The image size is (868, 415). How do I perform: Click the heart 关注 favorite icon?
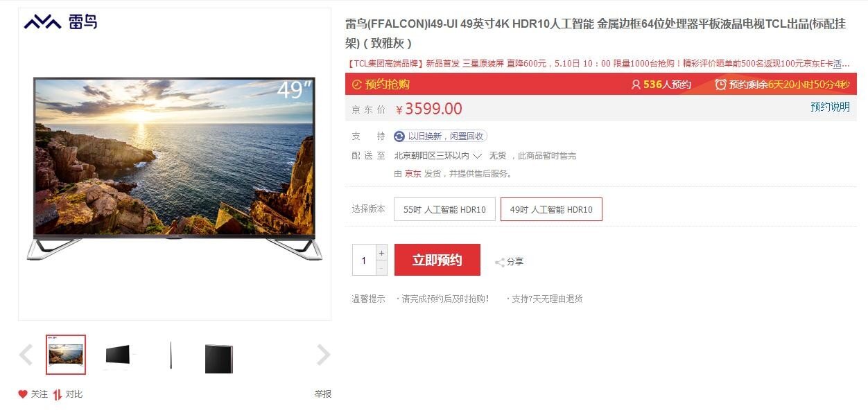(x=23, y=394)
